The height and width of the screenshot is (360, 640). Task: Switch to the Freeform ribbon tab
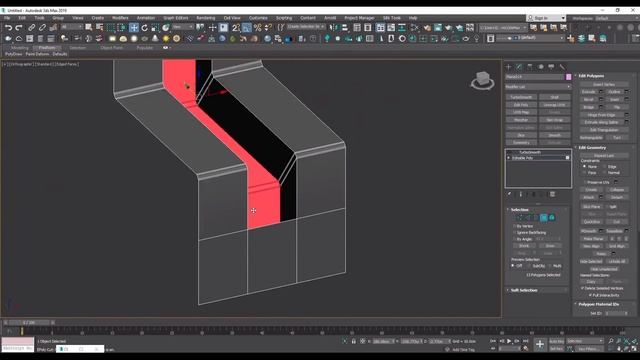click(47, 48)
